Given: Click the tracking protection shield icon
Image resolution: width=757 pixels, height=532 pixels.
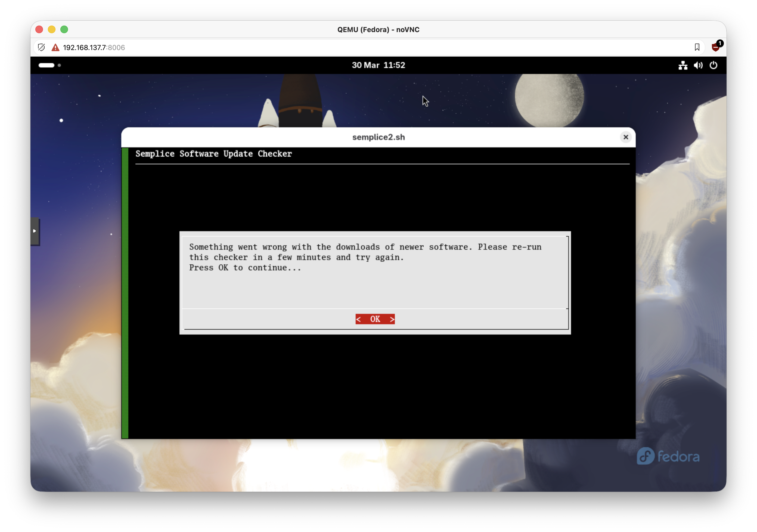Looking at the screenshot, I should (x=41, y=48).
